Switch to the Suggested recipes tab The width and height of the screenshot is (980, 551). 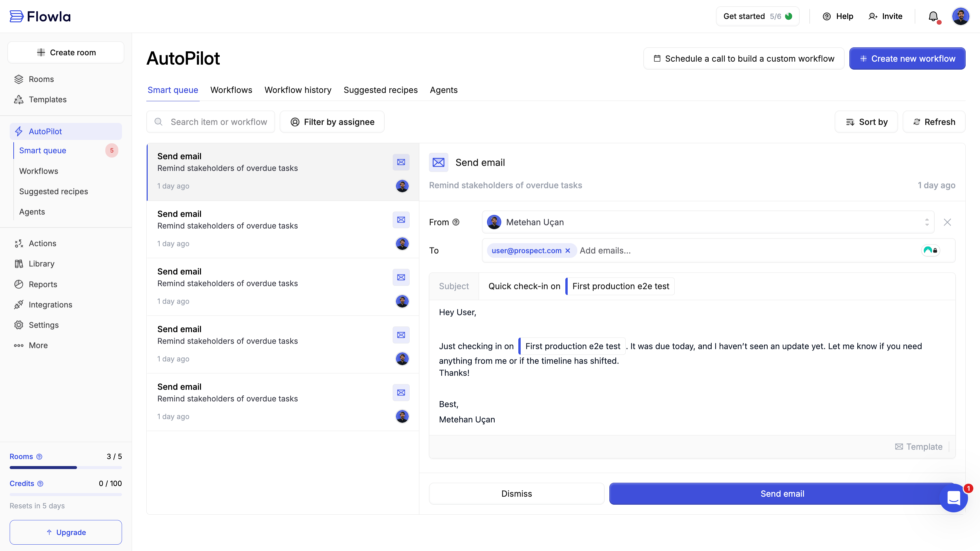pyautogui.click(x=380, y=90)
